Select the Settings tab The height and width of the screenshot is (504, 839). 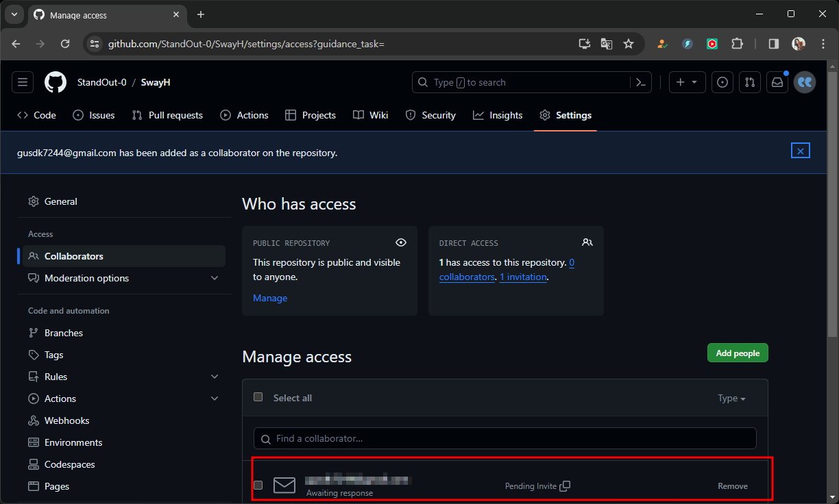[x=566, y=115]
